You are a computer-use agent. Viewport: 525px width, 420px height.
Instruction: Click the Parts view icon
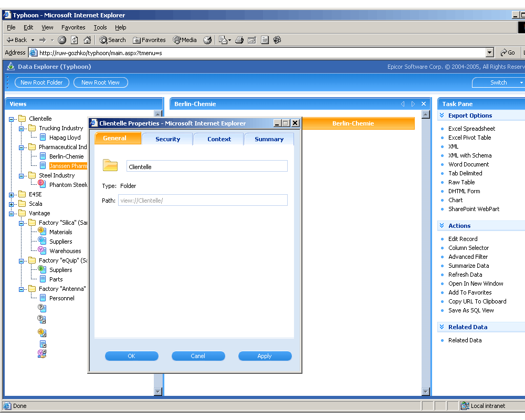[43, 279]
